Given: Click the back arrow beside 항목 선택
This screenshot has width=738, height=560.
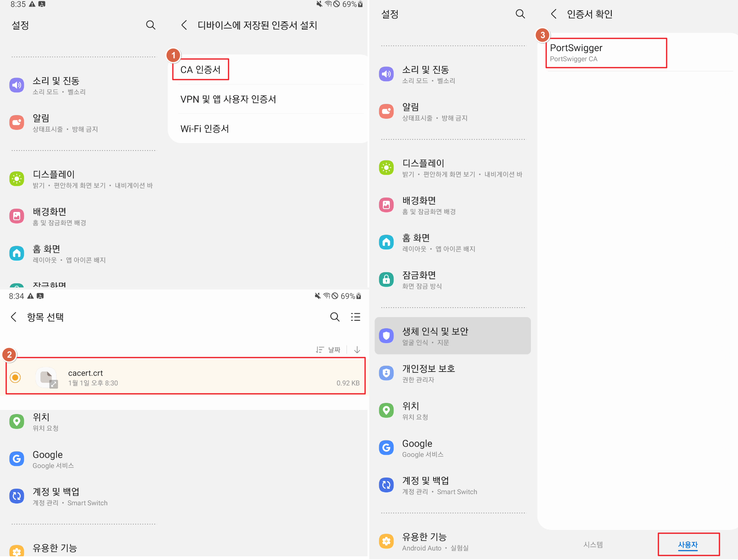Looking at the screenshot, I should (x=14, y=317).
